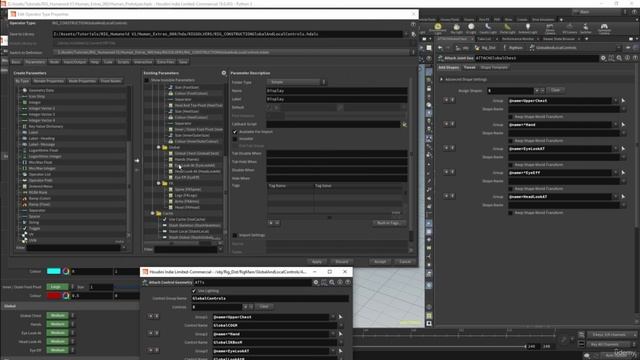Open Hands size dropdown showing Medium
The image size is (640, 360).
(x=60, y=324)
